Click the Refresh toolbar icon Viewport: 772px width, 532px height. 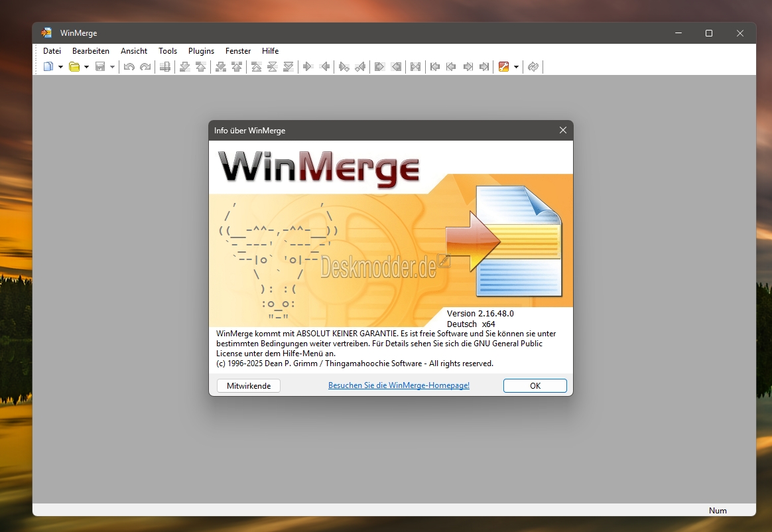pyautogui.click(x=533, y=66)
